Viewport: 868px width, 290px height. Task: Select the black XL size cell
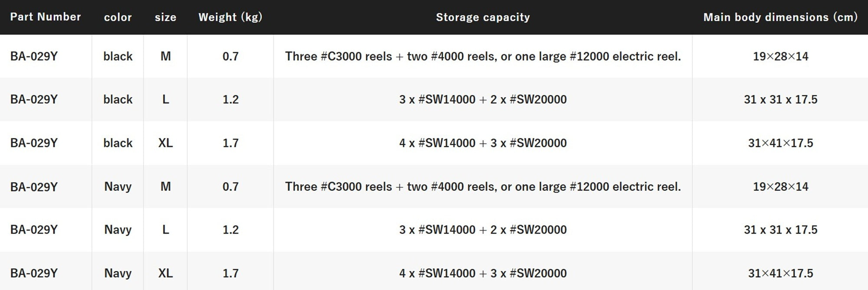165,143
